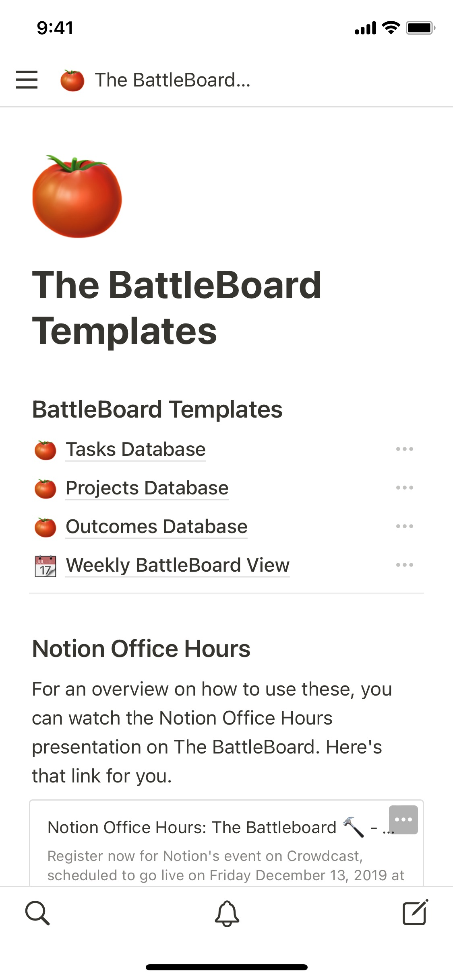Open more options for Outcomes Database

click(404, 526)
